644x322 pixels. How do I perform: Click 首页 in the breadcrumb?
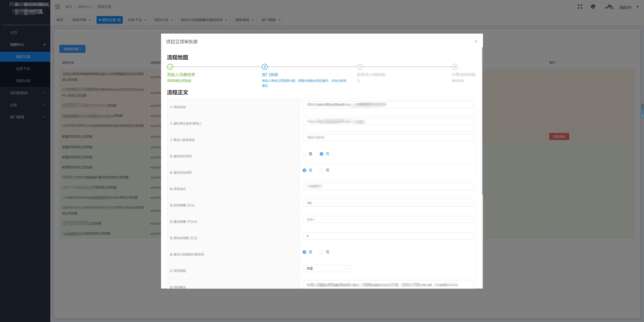(x=68, y=7)
